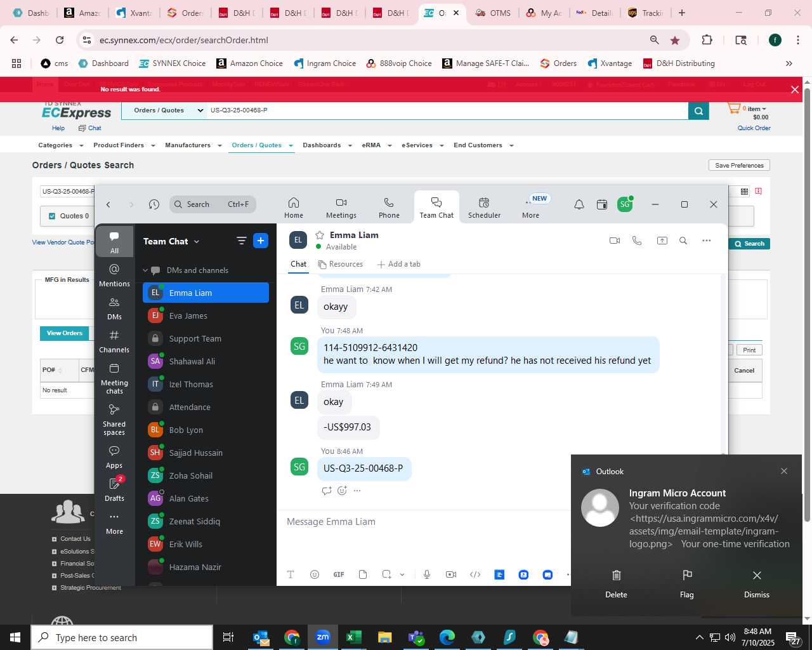Insert an emoji in message composer

[x=315, y=574]
